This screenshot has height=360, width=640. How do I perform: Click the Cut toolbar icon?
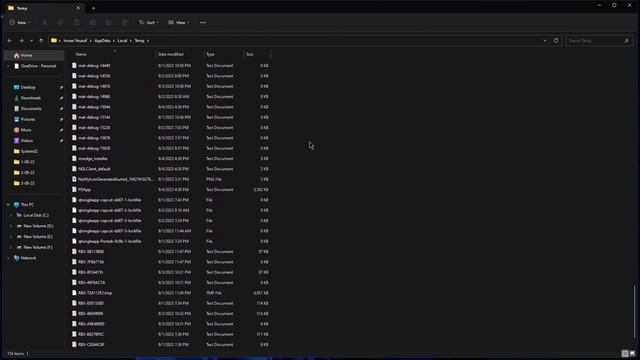pyautogui.click(x=45, y=22)
